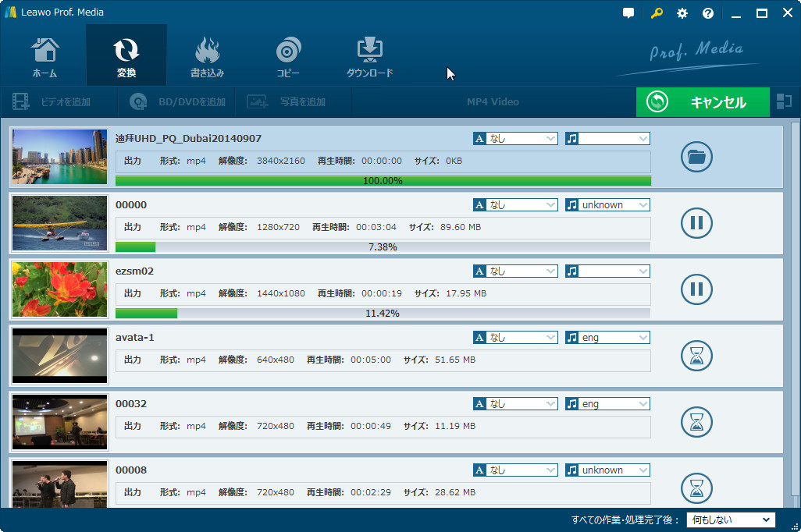Switch to the 書き込み tab
The image size is (801, 532).
click(207, 56)
